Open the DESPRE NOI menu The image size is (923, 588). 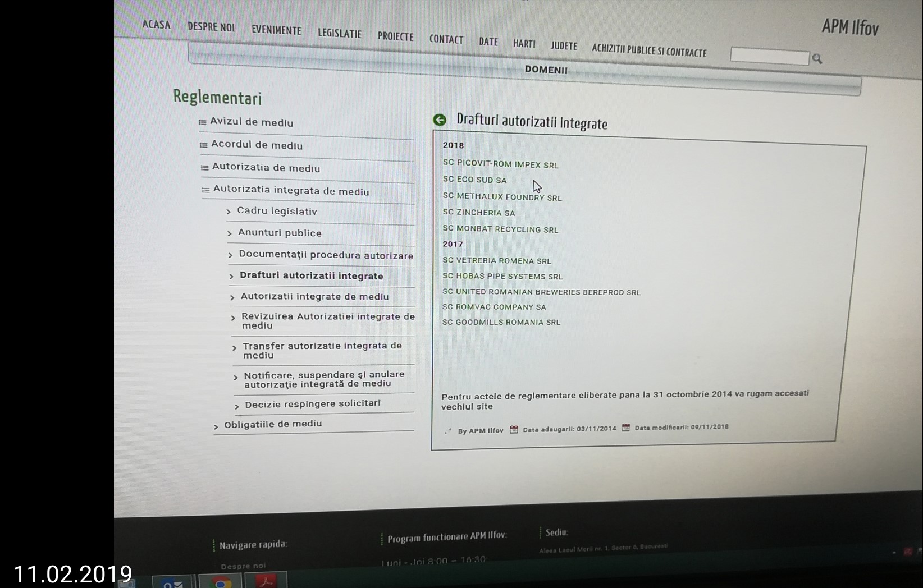(211, 27)
